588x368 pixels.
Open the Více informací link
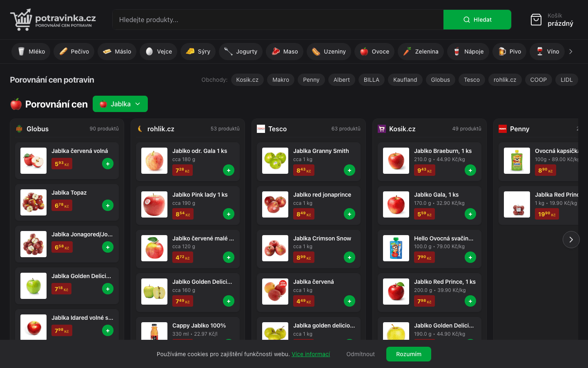[311, 354]
